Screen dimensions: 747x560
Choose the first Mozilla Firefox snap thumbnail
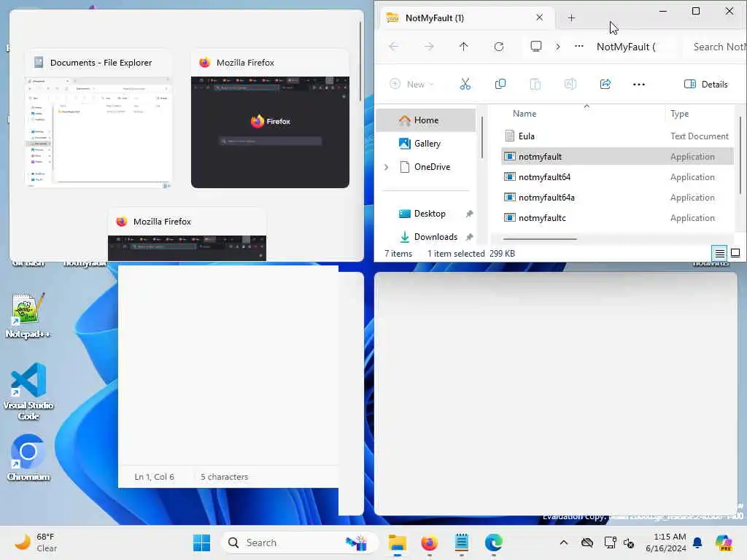point(270,119)
